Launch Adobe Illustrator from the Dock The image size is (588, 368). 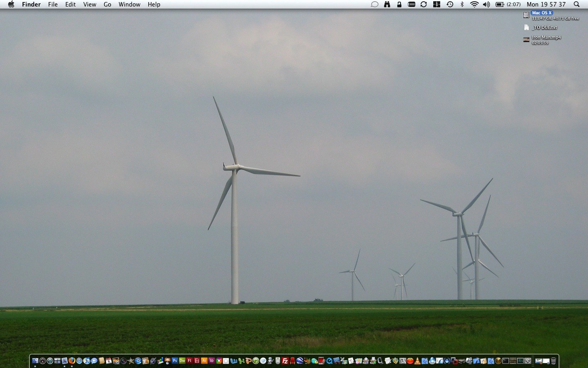(204, 361)
